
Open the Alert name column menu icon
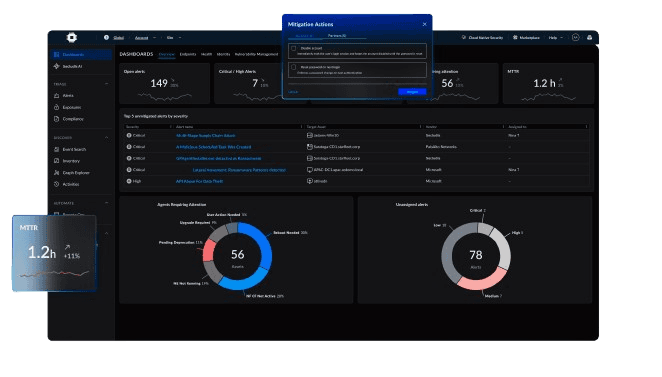[301, 127]
